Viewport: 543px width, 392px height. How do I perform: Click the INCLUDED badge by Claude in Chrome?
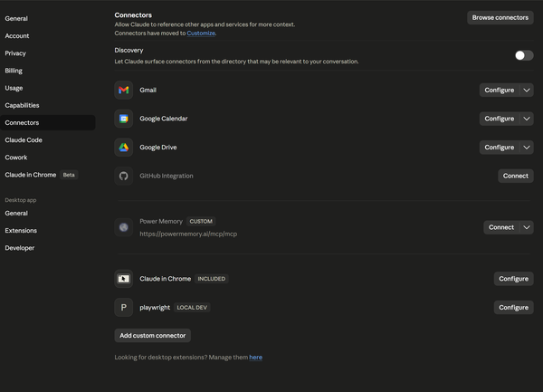point(211,279)
